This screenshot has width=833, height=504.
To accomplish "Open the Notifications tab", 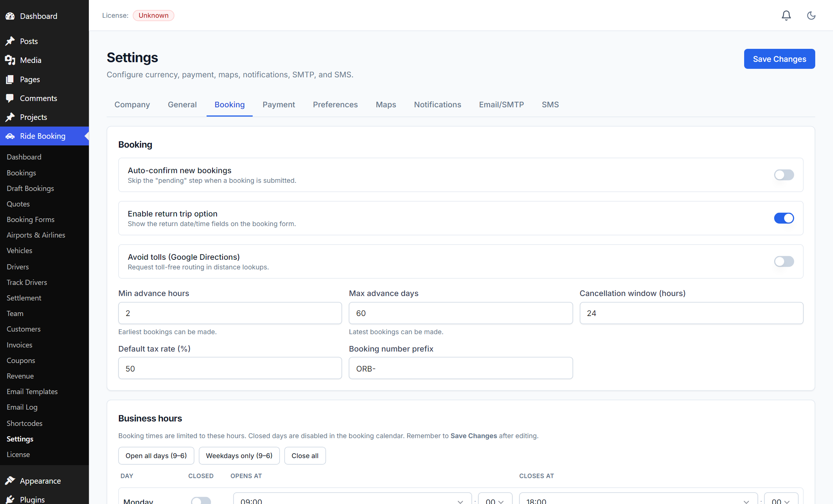I will pos(438,105).
